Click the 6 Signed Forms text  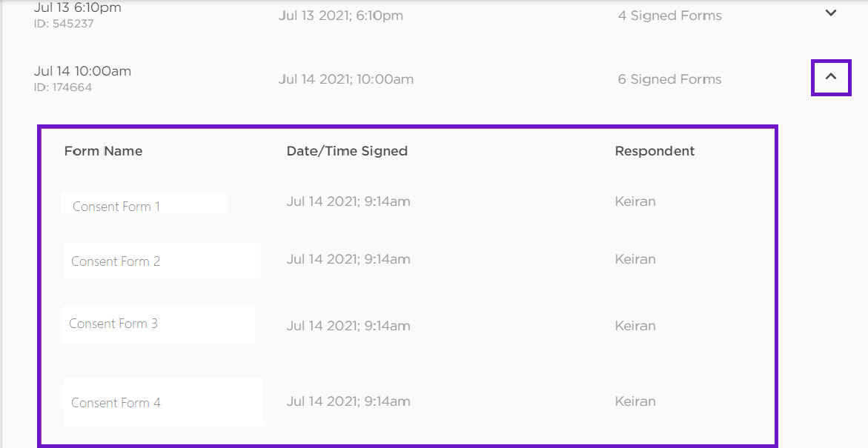tap(669, 79)
